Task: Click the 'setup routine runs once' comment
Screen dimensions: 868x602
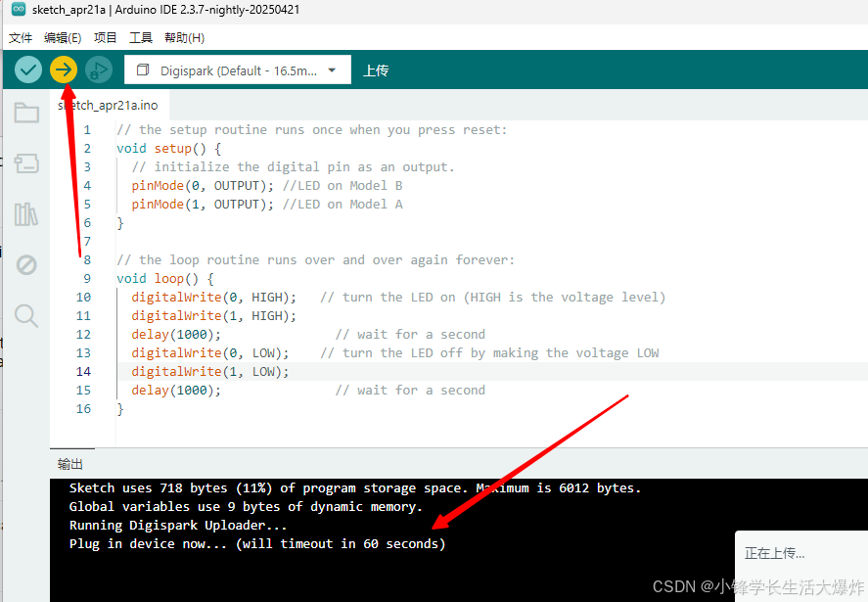Action: click(311, 130)
